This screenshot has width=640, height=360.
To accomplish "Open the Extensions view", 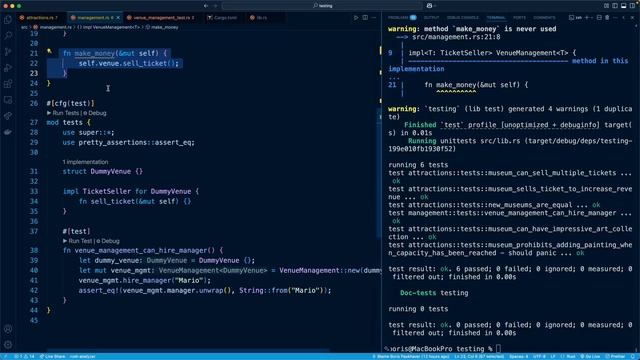I will tap(8, 84).
